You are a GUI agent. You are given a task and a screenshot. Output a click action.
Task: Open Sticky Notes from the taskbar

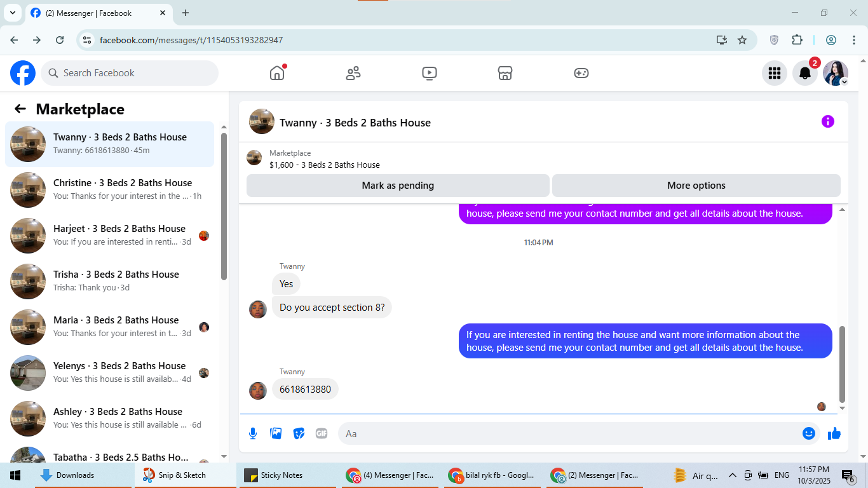288,475
